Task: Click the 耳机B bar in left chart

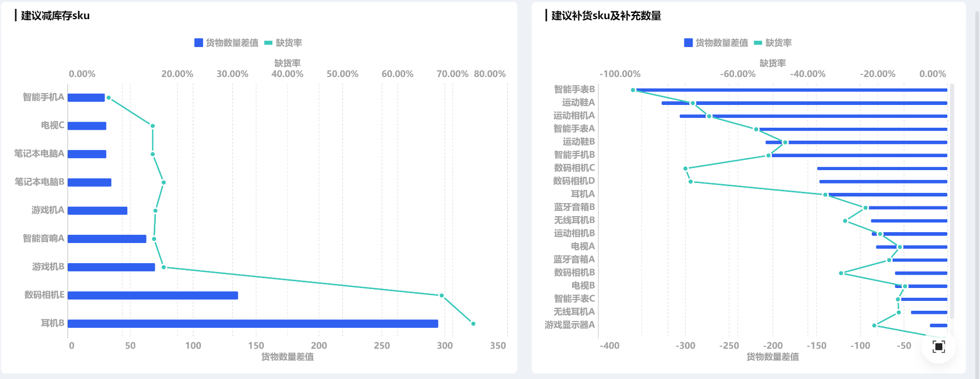Action: 253,324
